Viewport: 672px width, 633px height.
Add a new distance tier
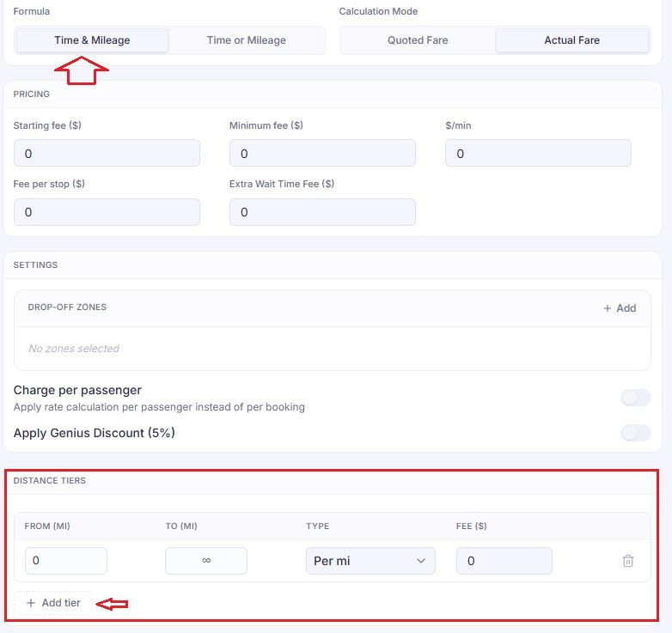point(53,603)
